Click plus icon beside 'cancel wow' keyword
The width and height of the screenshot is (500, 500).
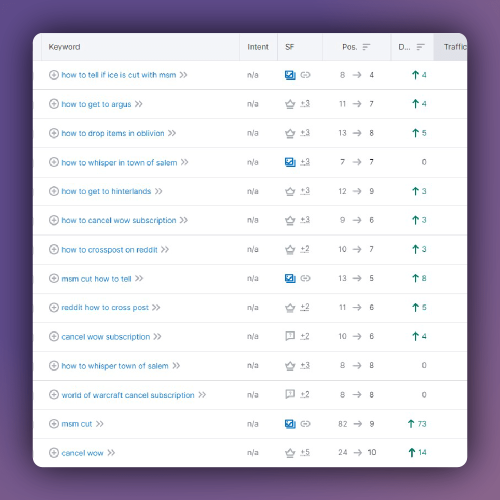click(54, 453)
